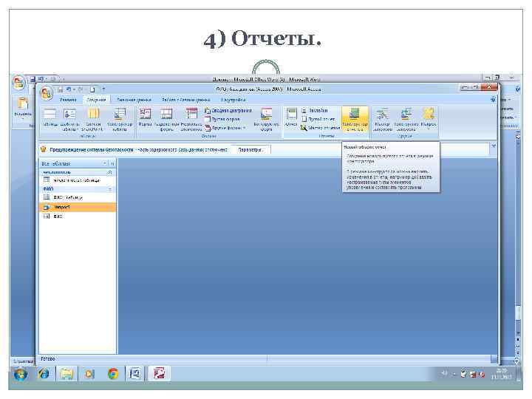Open Internet Explorer from taskbar
Image resolution: width=532 pixels, height=399 pixels.
(44, 374)
